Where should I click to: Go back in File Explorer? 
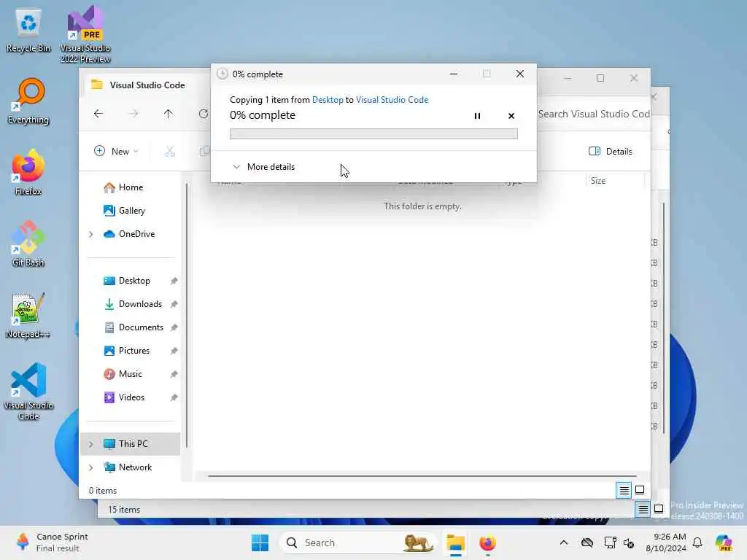coord(98,113)
